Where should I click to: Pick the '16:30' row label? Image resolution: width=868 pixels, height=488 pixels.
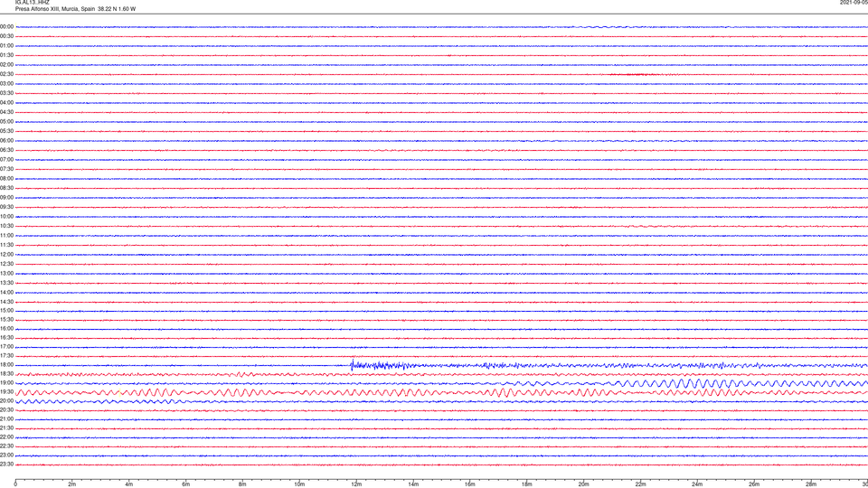coord(6,337)
